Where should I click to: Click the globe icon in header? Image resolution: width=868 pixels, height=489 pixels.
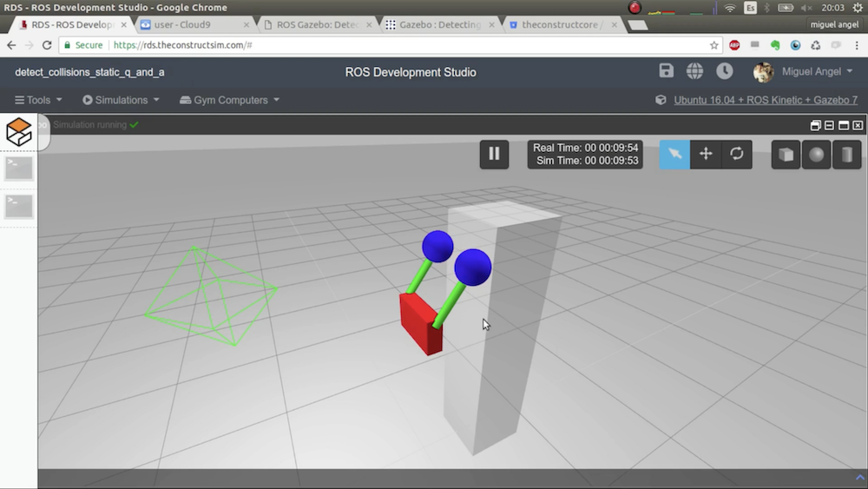point(694,71)
